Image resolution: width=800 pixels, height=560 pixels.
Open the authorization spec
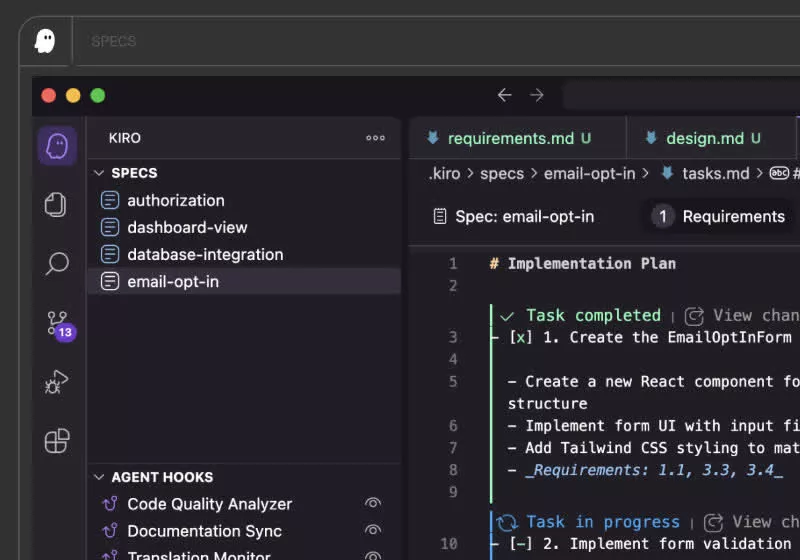(x=244, y=200)
